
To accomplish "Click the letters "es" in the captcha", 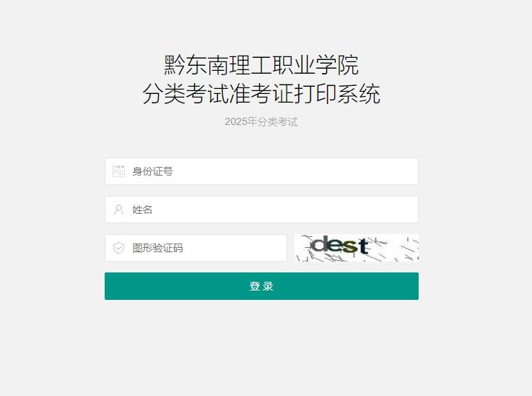I will tap(343, 246).
